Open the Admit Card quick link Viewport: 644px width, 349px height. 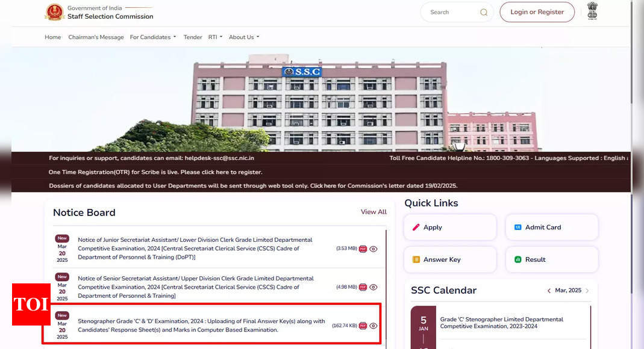click(552, 227)
